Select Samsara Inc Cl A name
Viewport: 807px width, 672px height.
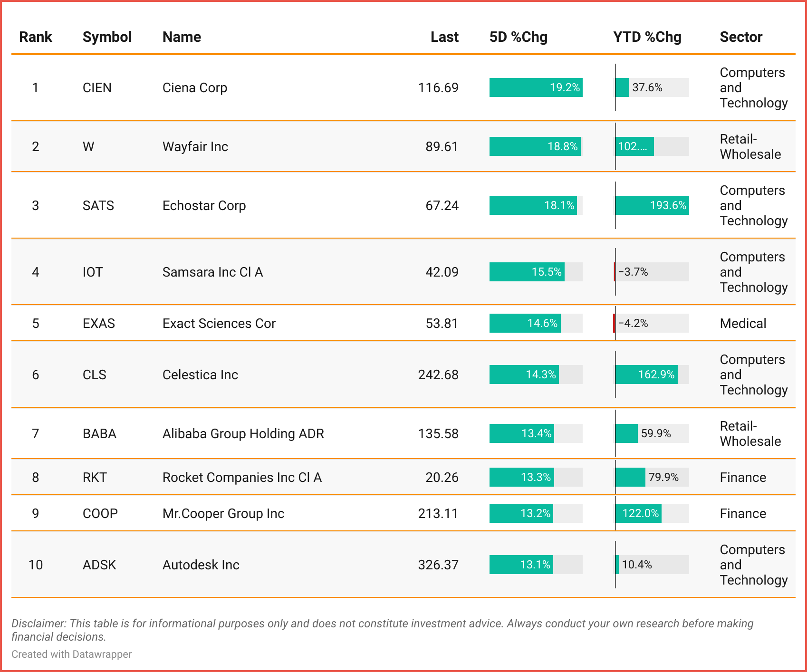tap(212, 272)
